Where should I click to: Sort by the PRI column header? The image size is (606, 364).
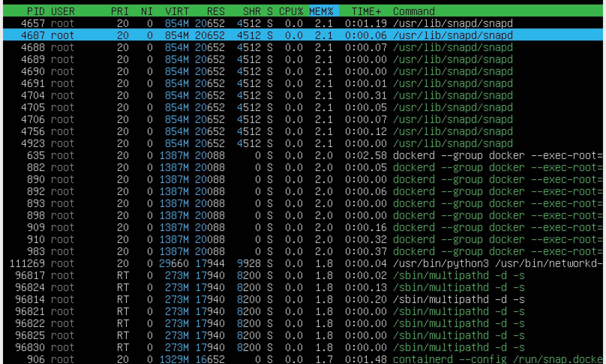pyautogui.click(x=120, y=11)
